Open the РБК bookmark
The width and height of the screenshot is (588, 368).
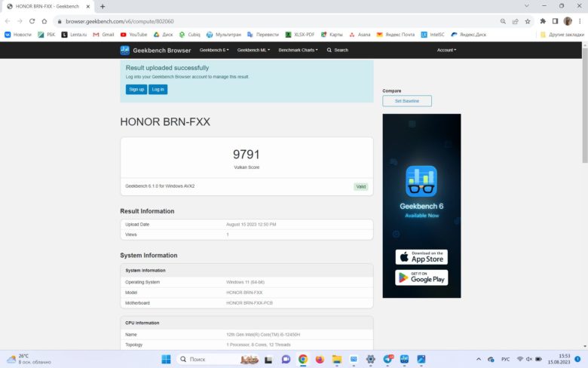click(x=47, y=35)
